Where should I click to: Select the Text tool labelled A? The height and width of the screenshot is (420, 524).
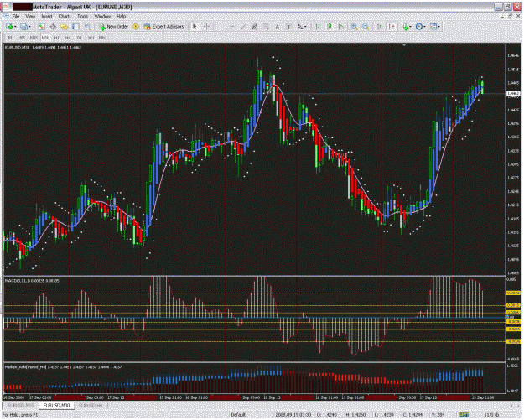[x=278, y=27]
